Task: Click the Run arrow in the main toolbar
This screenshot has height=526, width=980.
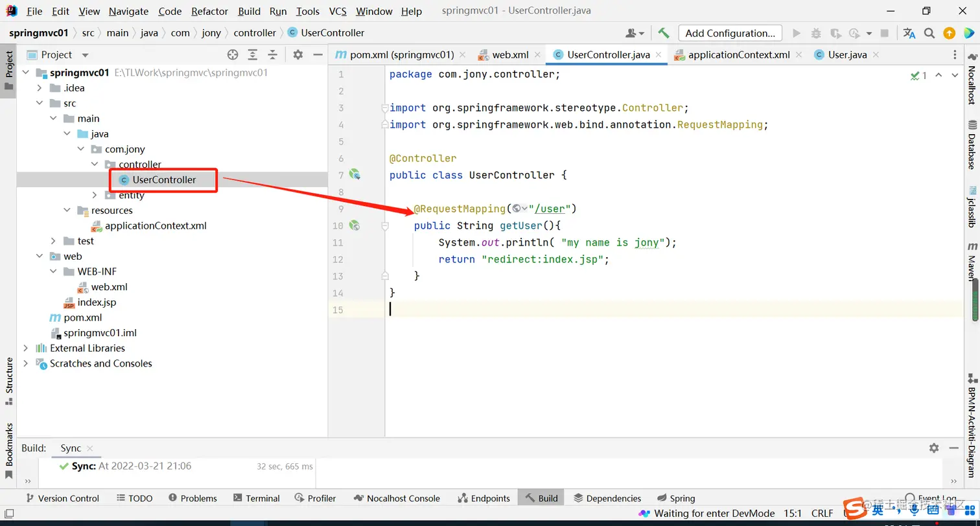Action: click(797, 33)
